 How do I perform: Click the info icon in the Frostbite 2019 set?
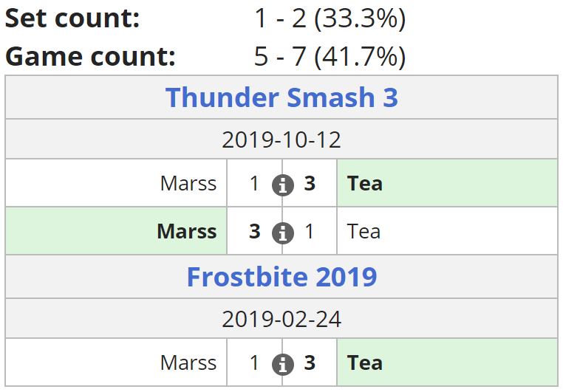[x=282, y=365]
